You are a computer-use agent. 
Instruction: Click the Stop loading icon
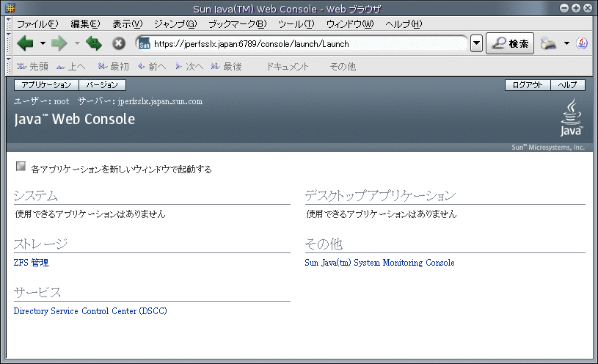coord(119,43)
